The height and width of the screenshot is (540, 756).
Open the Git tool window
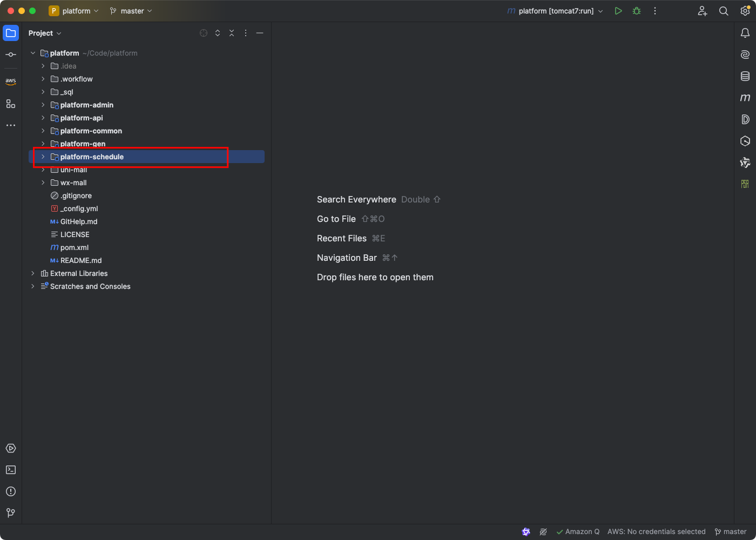11,513
